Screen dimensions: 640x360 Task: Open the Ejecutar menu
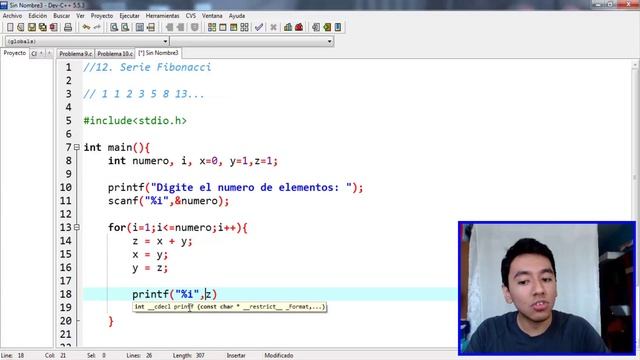129,16
